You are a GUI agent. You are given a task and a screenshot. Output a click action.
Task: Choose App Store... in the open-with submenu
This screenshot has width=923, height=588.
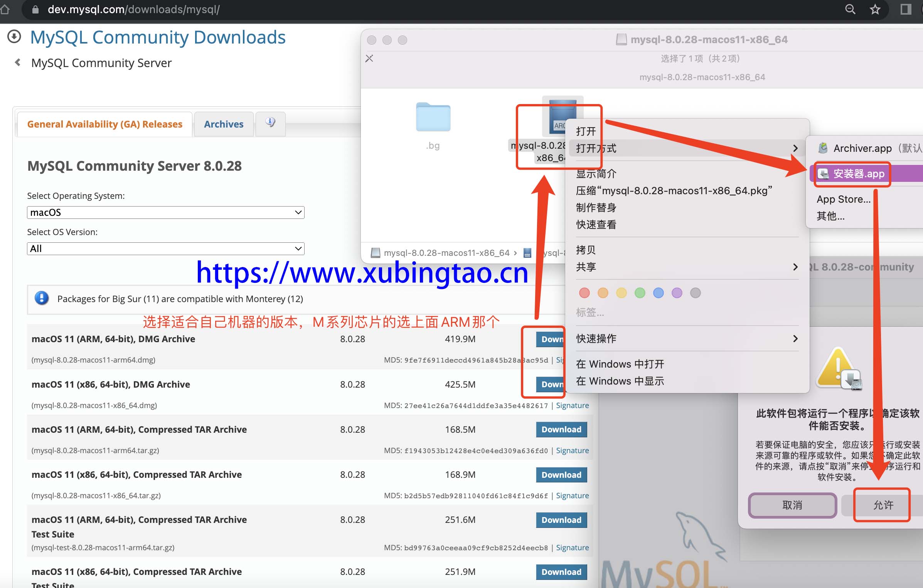point(844,199)
